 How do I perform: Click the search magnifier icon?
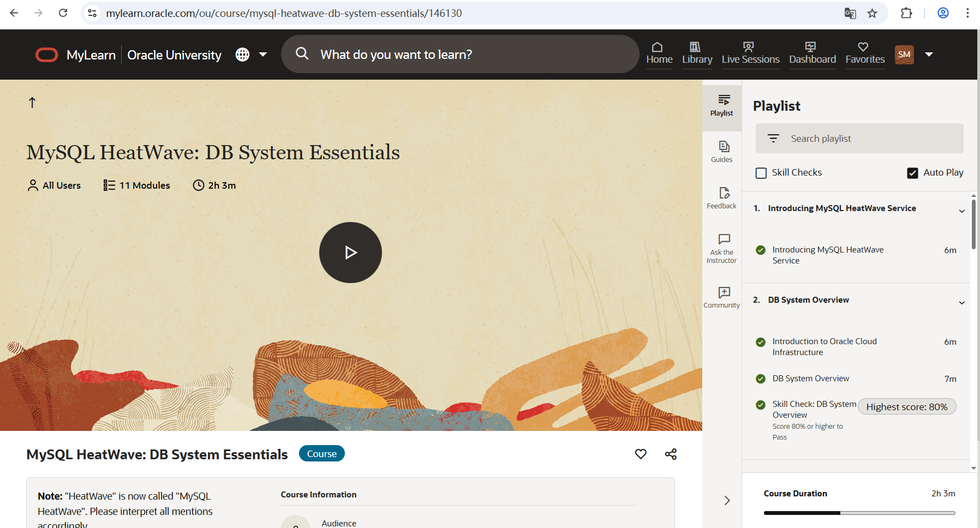click(302, 53)
